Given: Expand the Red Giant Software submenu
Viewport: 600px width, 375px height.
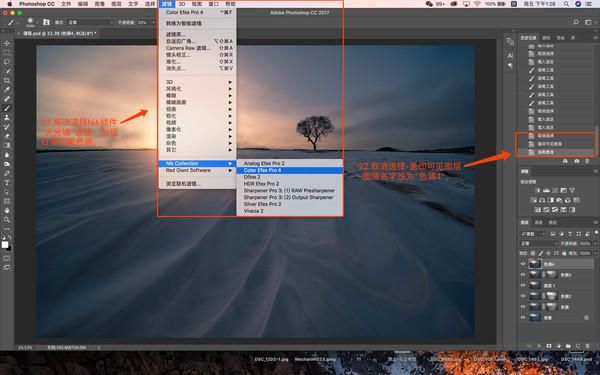Looking at the screenshot, I should (197, 170).
